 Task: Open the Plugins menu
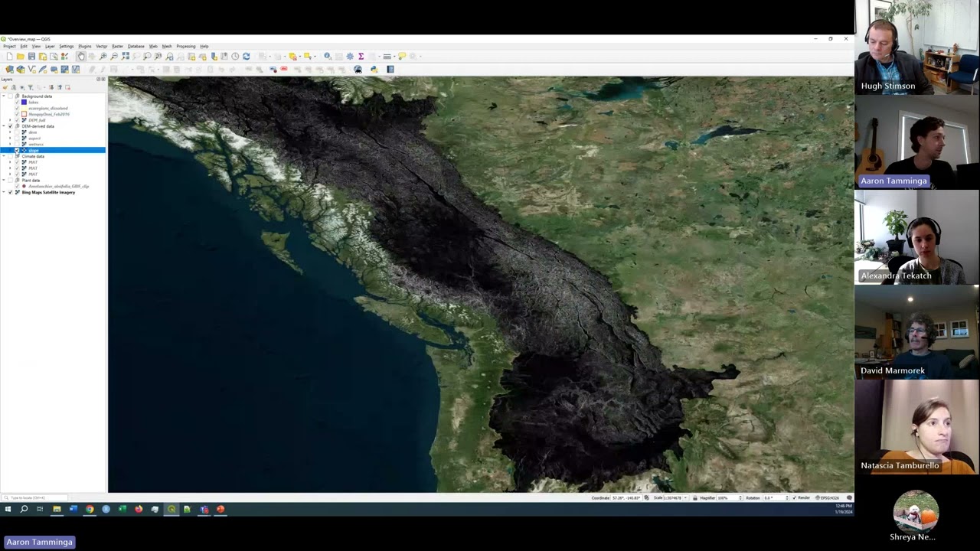pos(85,46)
